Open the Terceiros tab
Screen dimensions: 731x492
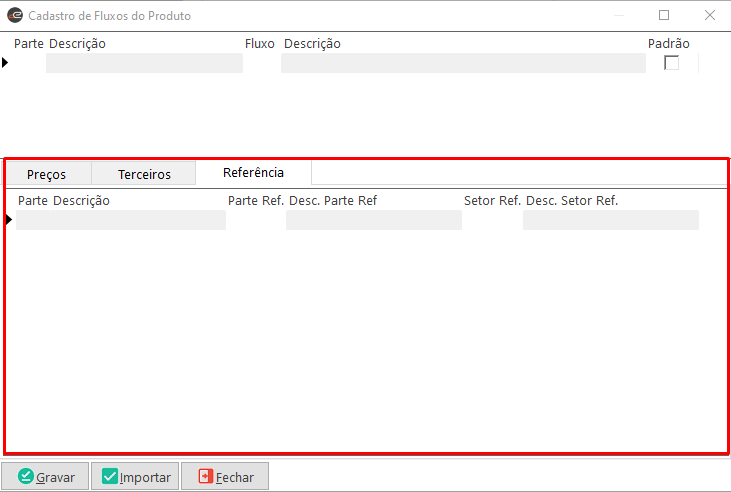144,174
